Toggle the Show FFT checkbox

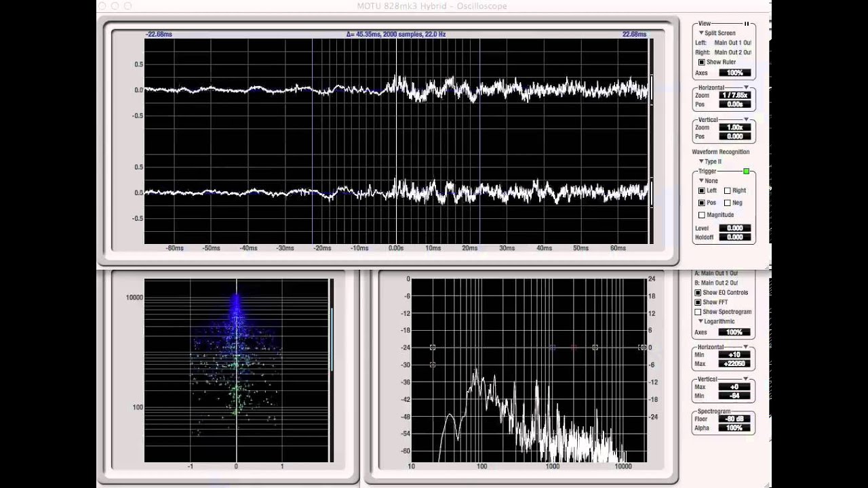698,302
